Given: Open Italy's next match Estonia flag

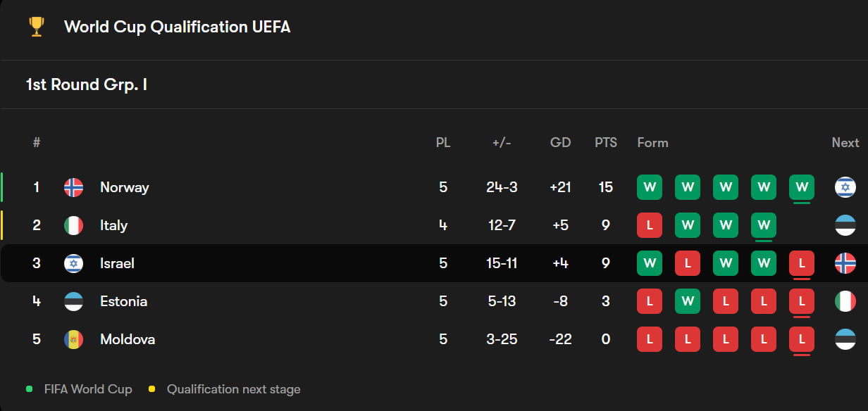Looking at the screenshot, I should (845, 225).
